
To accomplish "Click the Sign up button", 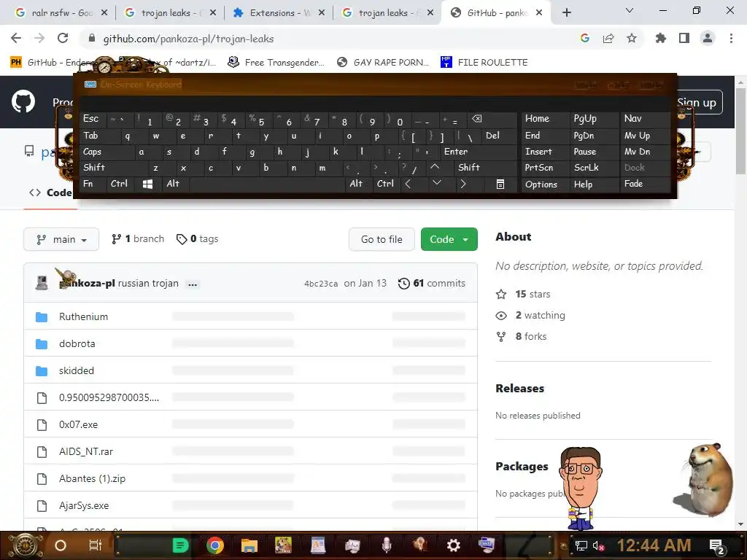I will (696, 102).
